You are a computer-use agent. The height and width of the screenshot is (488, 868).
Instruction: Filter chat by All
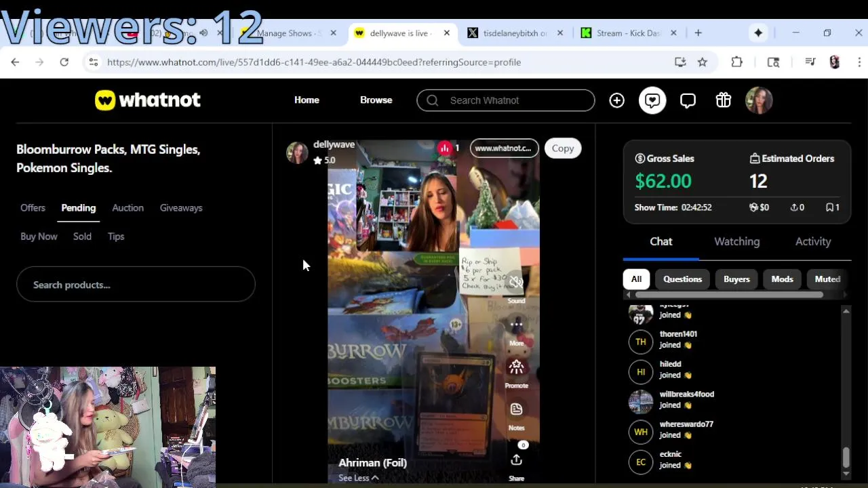tap(636, 279)
